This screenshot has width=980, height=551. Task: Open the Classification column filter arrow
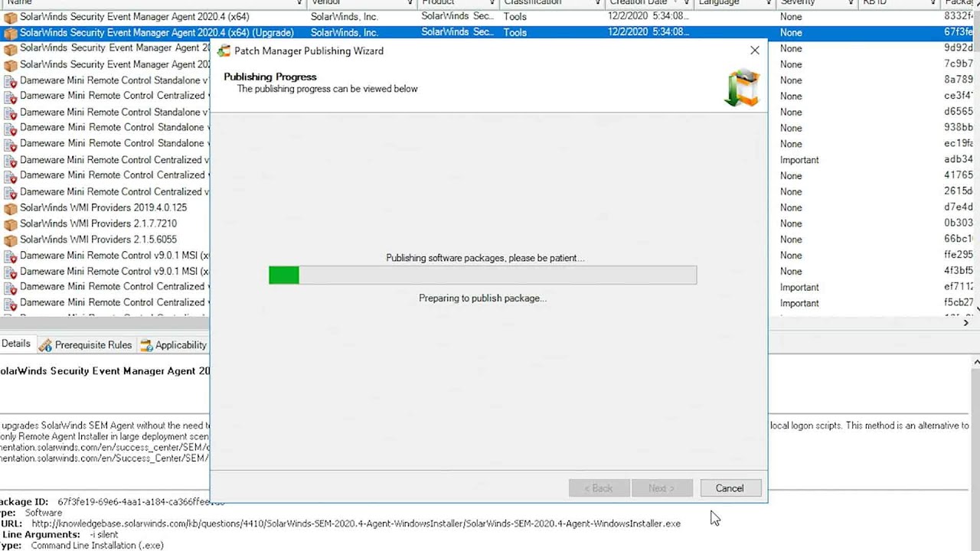point(597,3)
